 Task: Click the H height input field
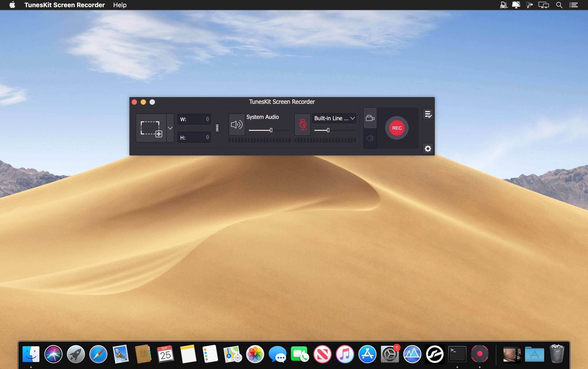click(x=194, y=137)
